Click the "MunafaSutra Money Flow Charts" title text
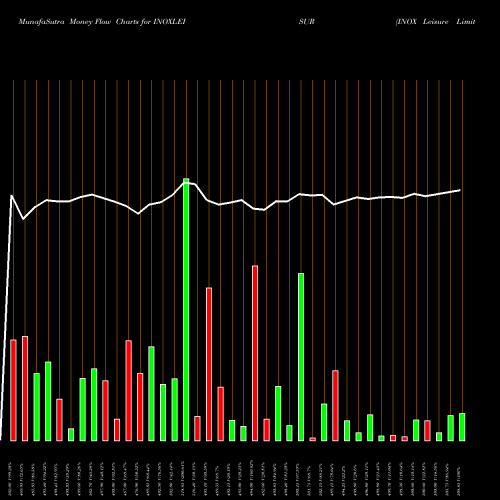The image size is (500, 500). pyautogui.click(x=78, y=22)
